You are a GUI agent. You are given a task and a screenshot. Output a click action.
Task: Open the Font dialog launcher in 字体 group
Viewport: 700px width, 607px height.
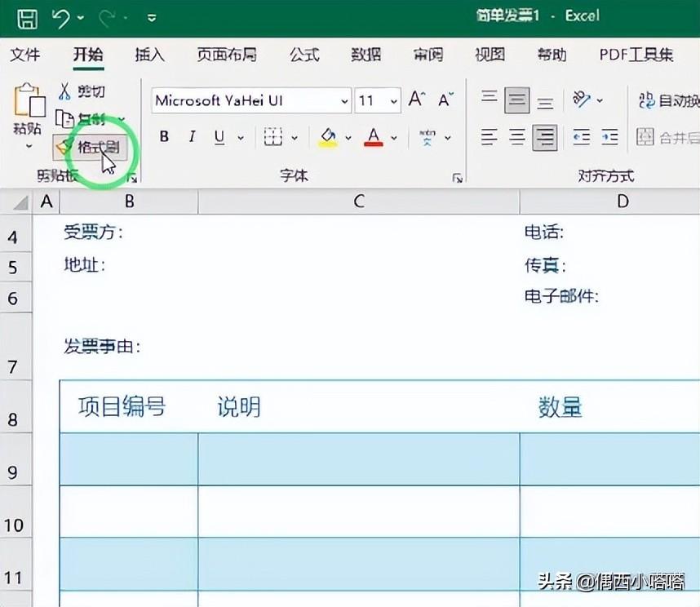pyautogui.click(x=458, y=175)
